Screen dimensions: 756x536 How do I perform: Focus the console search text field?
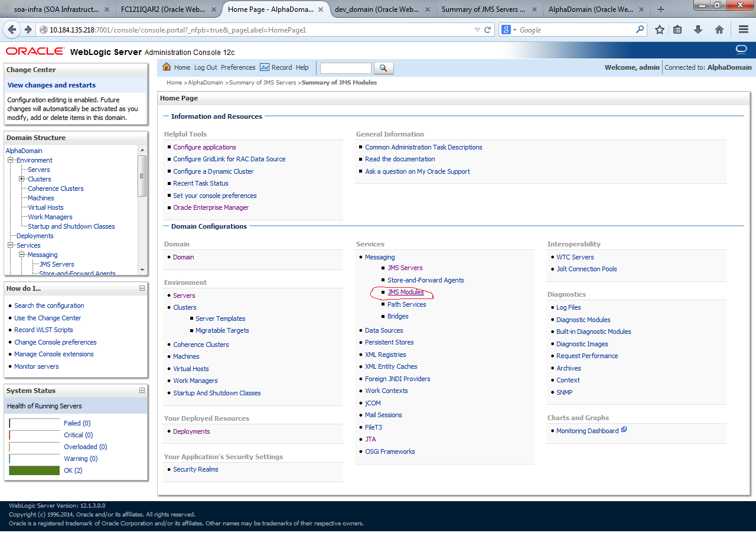[x=346, y=68]
